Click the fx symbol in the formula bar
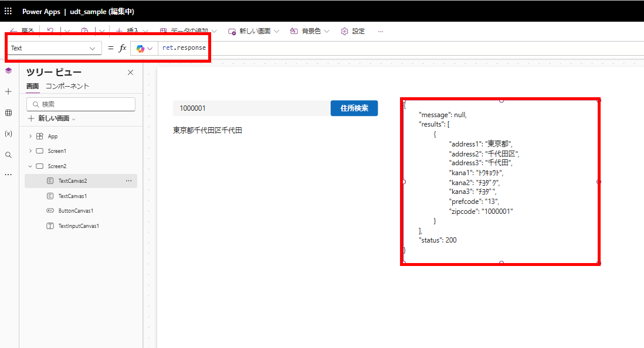Screen dimensions: 644x348 [x=123, y=47]
